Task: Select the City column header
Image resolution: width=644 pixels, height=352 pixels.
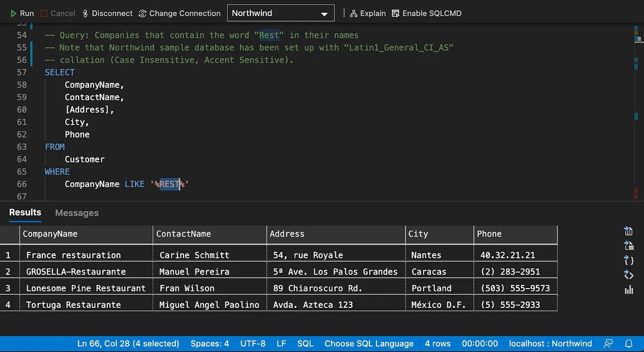Action: [439, 234]
